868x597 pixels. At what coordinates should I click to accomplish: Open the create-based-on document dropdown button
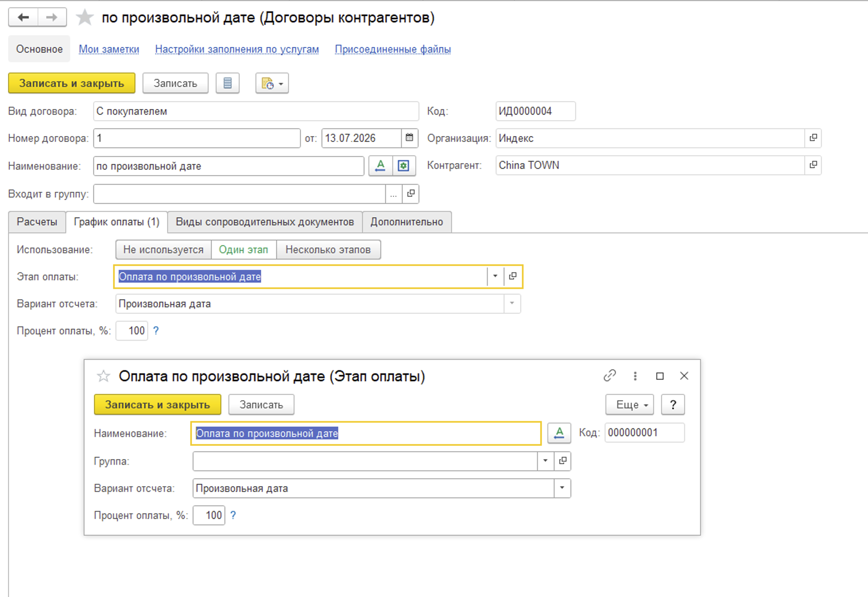(x=272, y=83)
